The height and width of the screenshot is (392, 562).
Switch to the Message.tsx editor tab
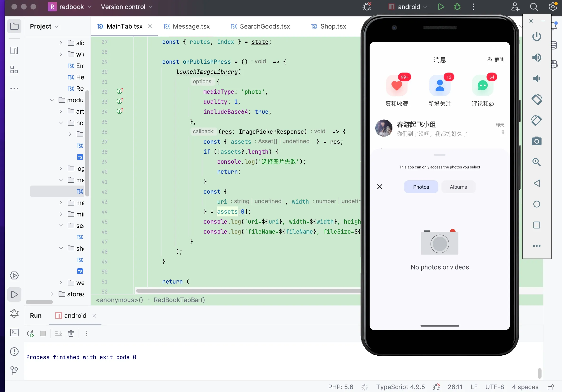187,26
